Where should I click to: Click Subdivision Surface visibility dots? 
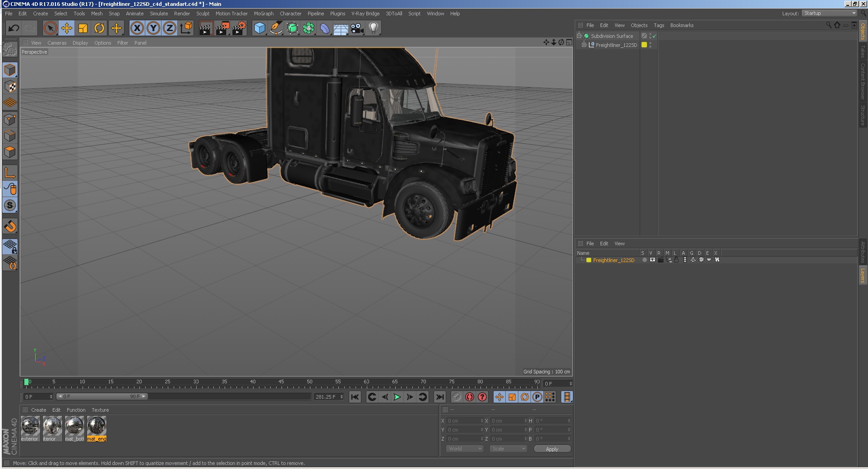[650, 36]
